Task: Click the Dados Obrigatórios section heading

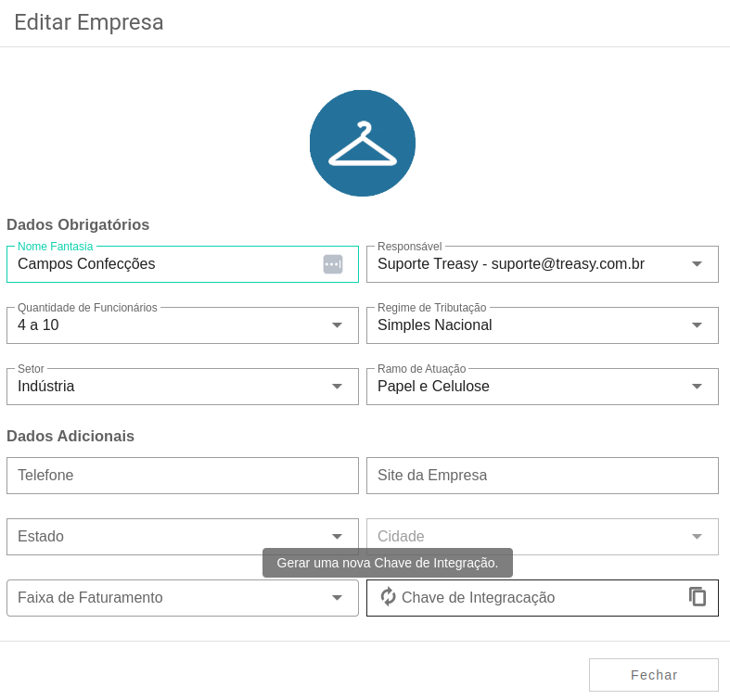Action: (x=78, y=224)
